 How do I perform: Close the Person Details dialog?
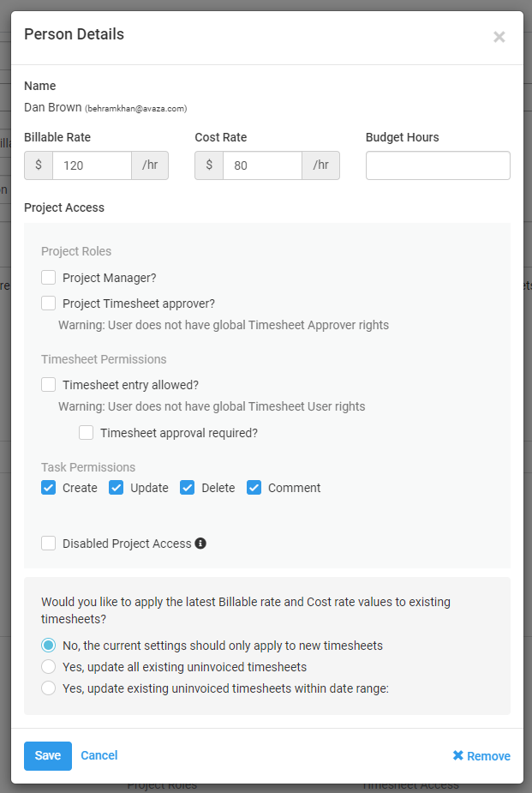coord(499,37)
